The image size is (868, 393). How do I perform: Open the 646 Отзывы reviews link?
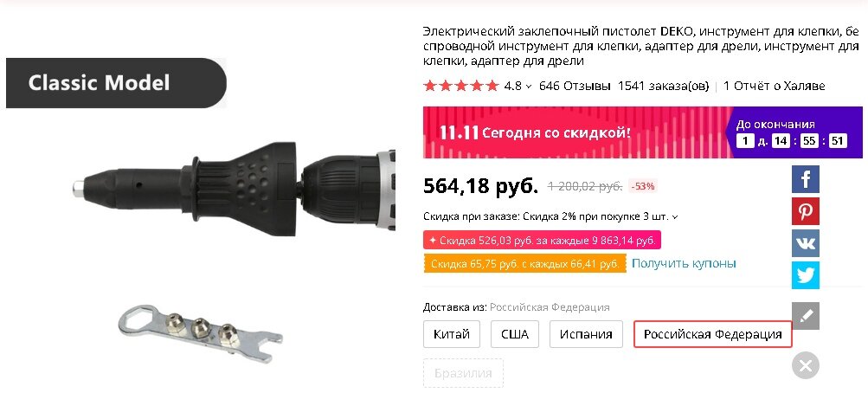(x=575, y=86)
